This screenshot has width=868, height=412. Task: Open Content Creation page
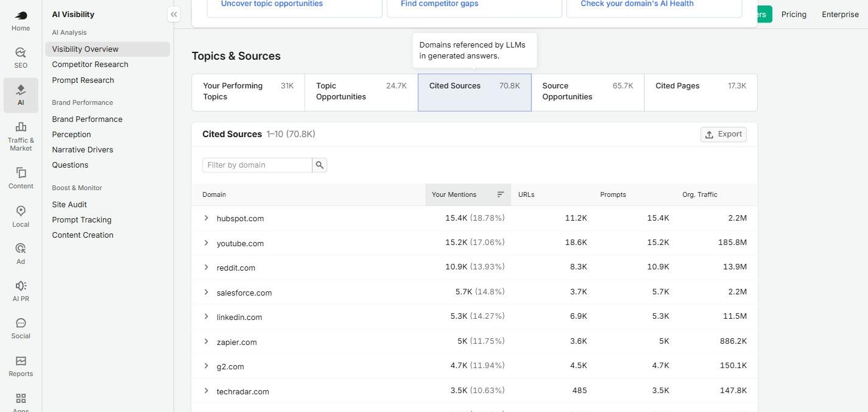[82, 235]
